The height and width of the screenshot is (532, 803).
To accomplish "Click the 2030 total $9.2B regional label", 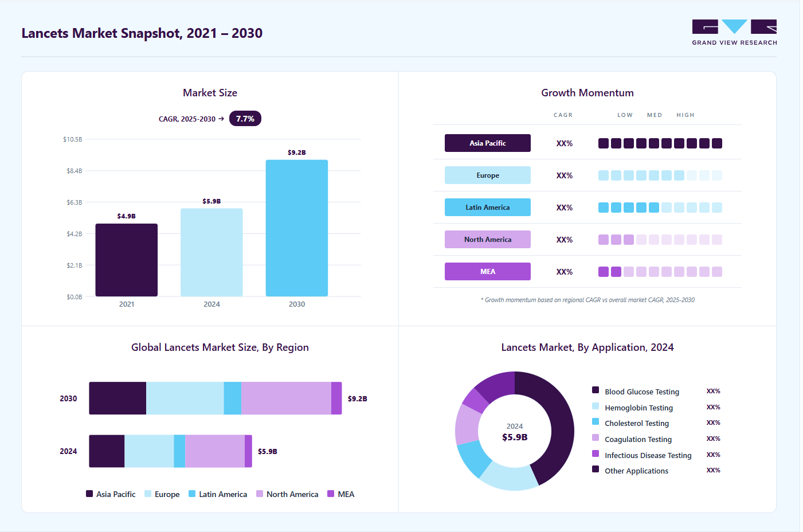I will coord(357,398).
